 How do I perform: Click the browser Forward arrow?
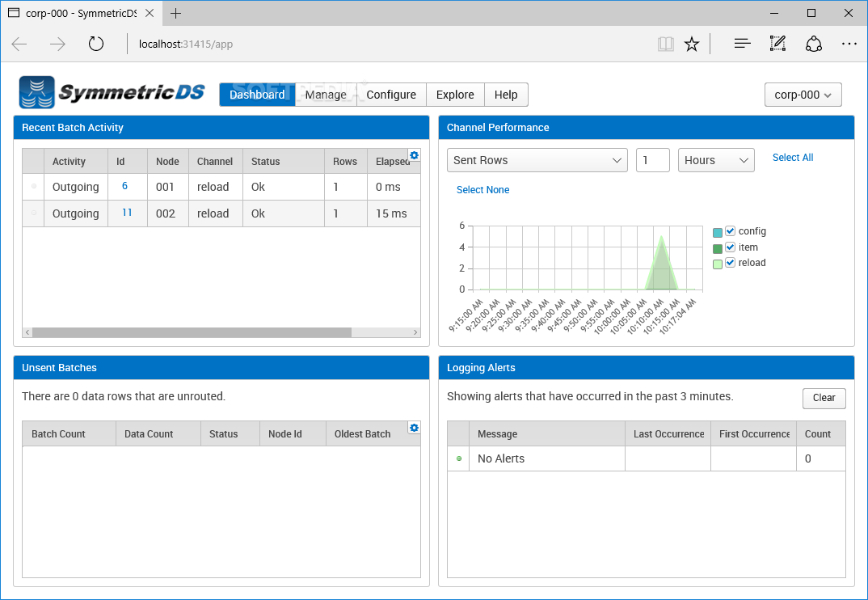pyautogui.click(x=57, y=44)
